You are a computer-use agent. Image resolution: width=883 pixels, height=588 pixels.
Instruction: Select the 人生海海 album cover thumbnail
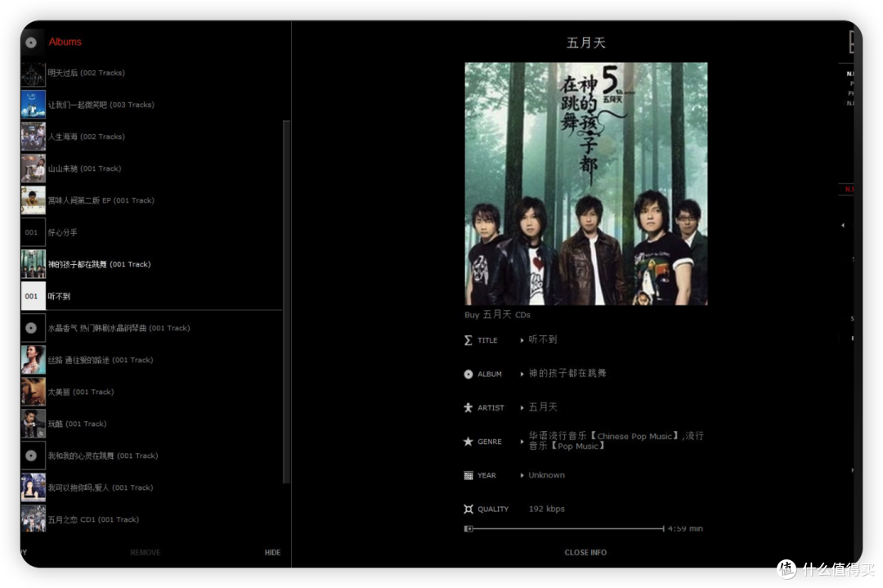tap(34, 137)
